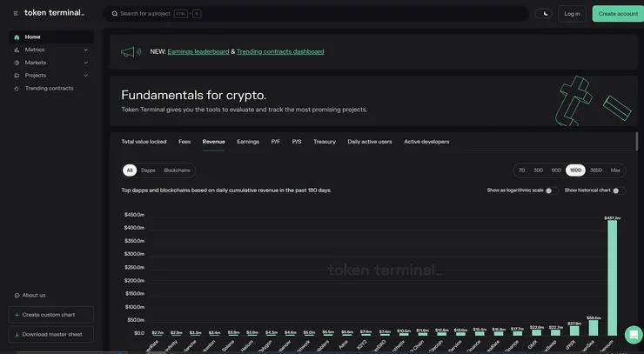Click the page vertical scrollbar thumb
Image resolution: width=644 pixels, height=354 pixels.
pyautogui.click(x=637, y=141)
